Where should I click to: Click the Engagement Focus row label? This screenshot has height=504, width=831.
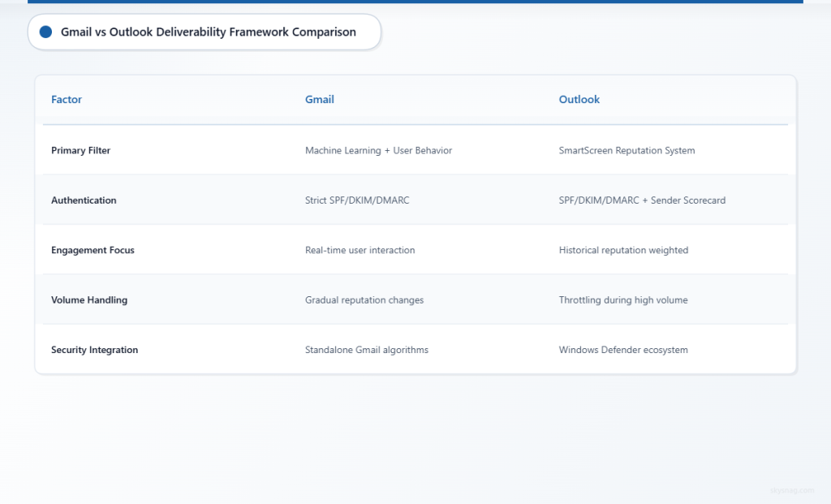[x=93, y=250]
